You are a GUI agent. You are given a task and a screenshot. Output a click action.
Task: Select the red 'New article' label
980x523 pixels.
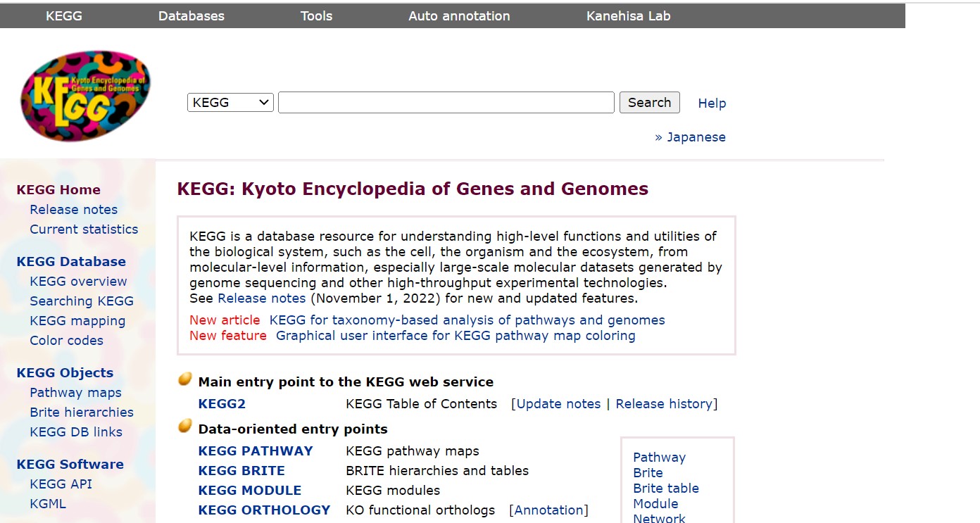(225, 320)
